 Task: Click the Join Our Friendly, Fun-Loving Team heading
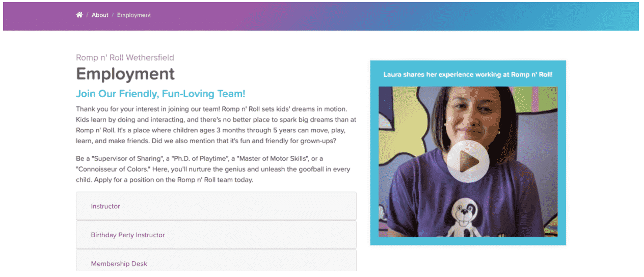160,94
